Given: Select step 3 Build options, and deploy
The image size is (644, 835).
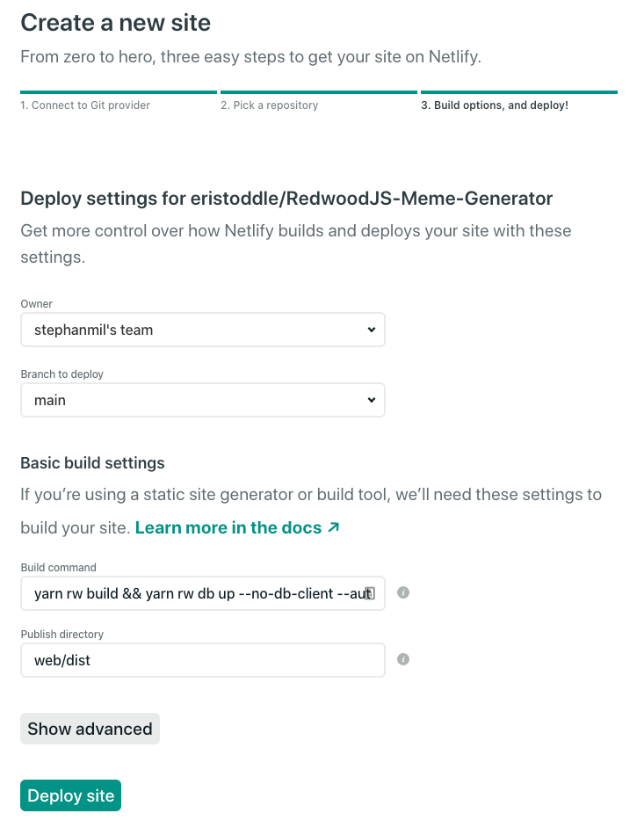Looking at the screenshot, I should tap(495, 105).
